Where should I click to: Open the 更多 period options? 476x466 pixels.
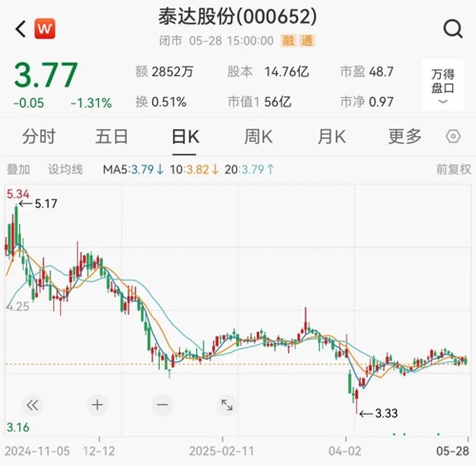click(x=405, y=137)
